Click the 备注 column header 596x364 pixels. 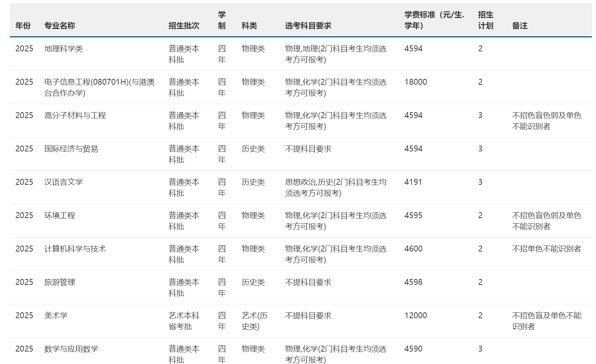[x=519, y=26]
